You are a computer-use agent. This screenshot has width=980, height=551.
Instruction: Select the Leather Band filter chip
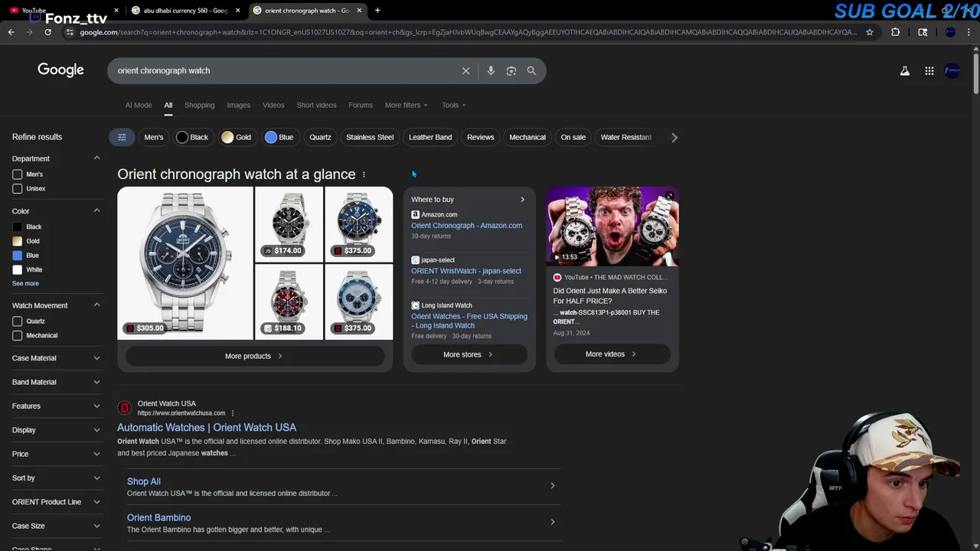click(430, 137)
